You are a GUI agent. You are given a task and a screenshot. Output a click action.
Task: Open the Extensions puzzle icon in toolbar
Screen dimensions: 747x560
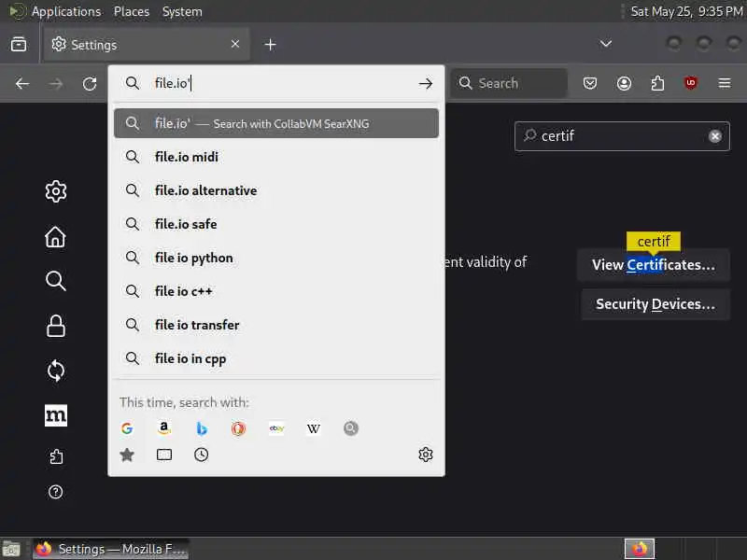tap(657, 83)
